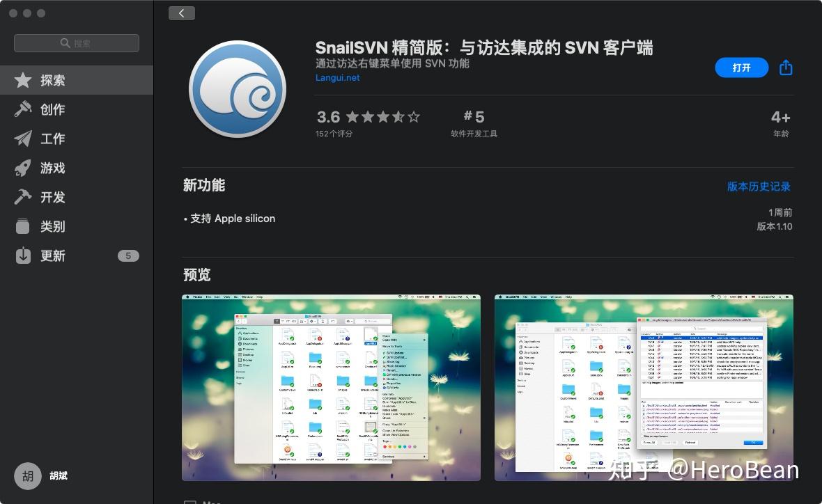Open the 更新 sidebar icon
The height and width of the screenshot is (504, 822).
click(x=22, y=255)
